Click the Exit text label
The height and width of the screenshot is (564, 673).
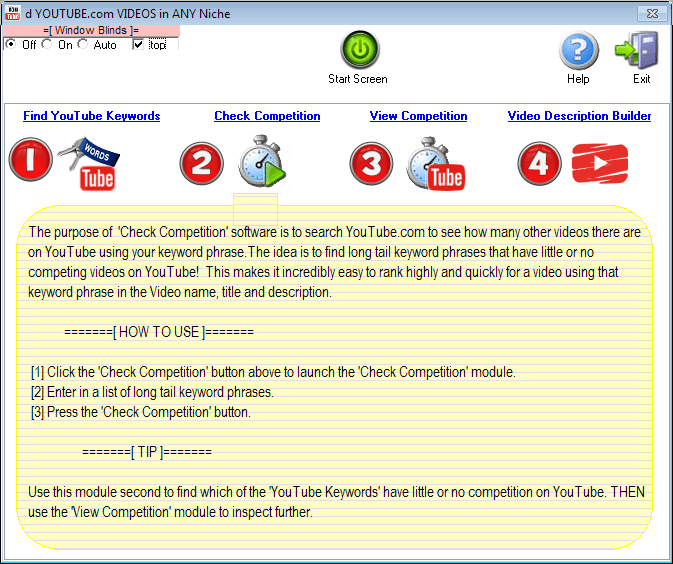pos(642,79)
